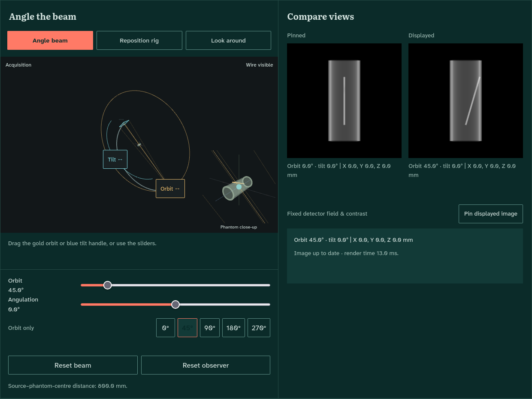Open the Pinned X-ray thumbnail
The height and width of the screenshot is (399, 532).
coord(344,101)
